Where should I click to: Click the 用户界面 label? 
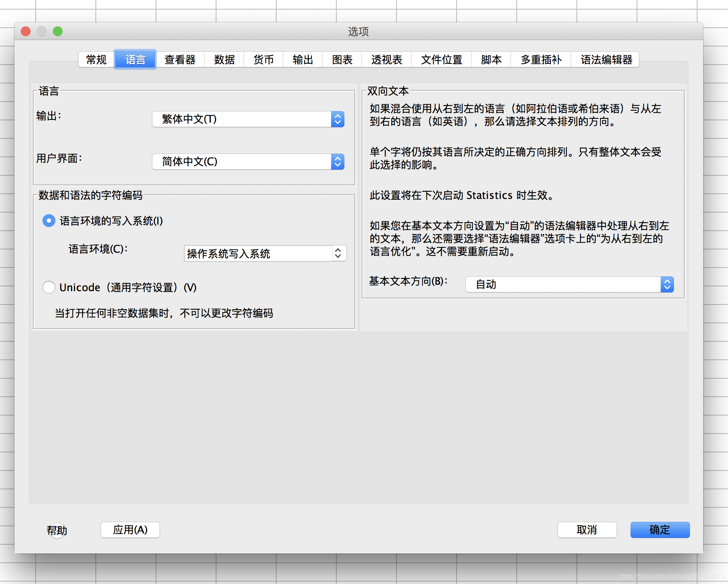click(x=59, y=158)
